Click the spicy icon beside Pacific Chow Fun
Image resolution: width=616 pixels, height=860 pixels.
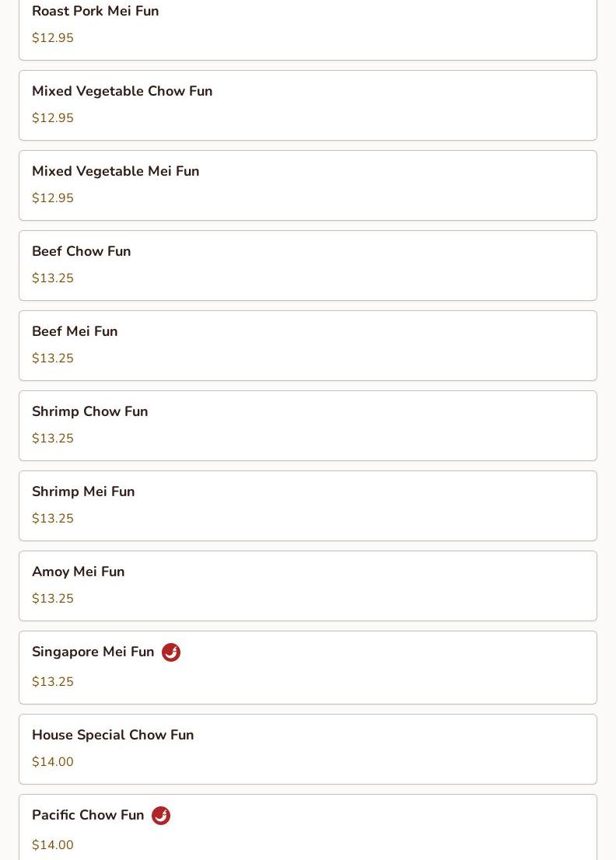(x=161, y=816)
